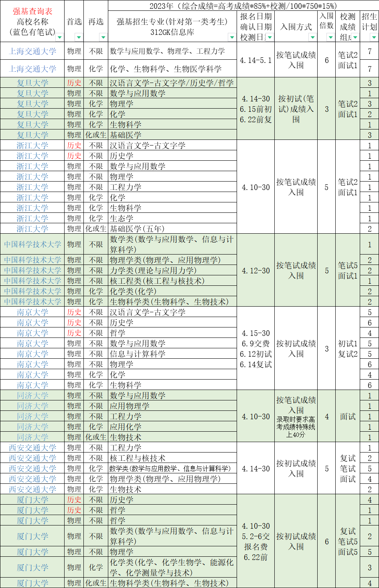The image size is (379, 588).
Task: Click 化学、生物科学、生物医学科学 cell
Action: point(172,69)
